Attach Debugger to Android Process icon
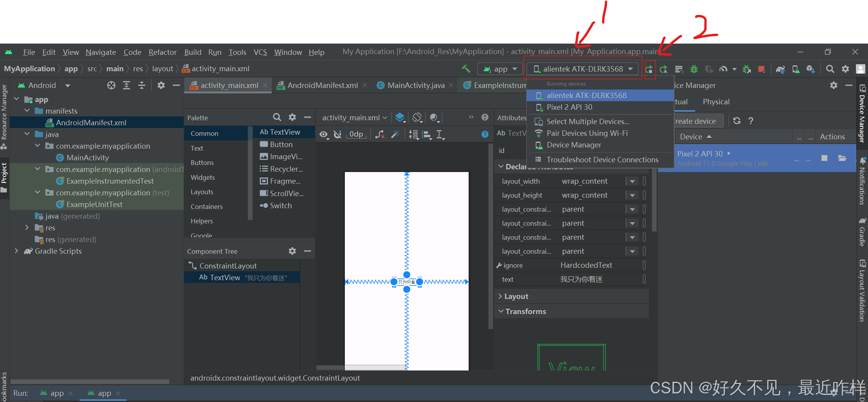 pos(747,69)
